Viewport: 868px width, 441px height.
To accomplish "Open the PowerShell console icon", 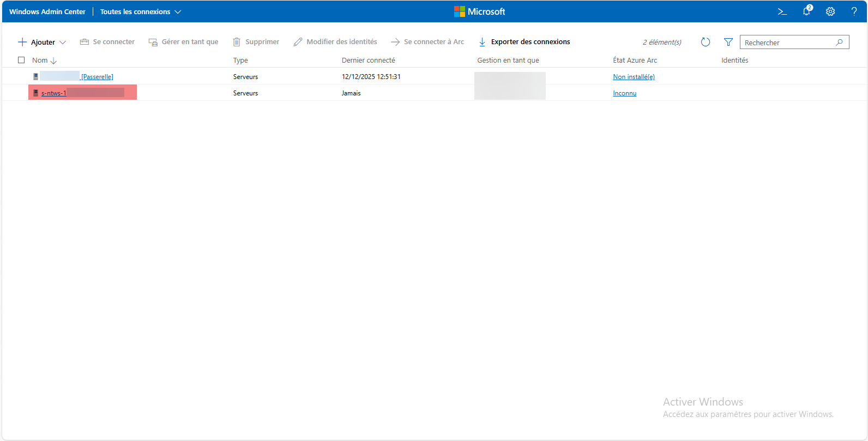I will coord(782,11).
